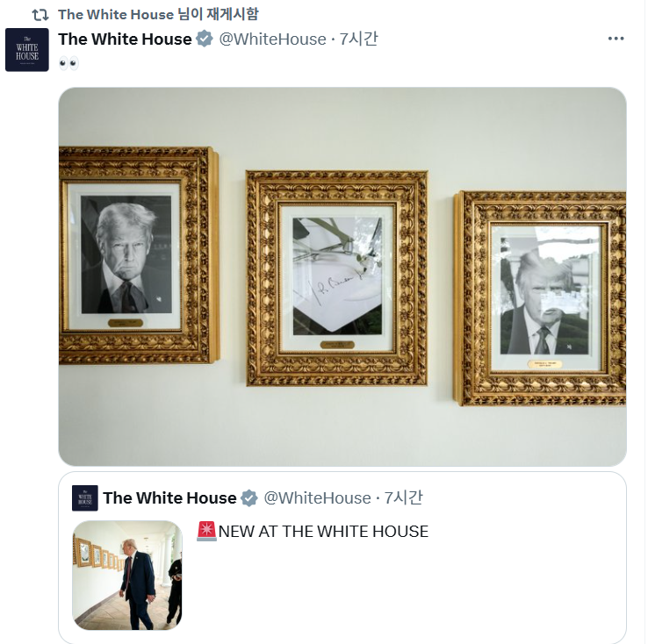
Task: Open 'The White House 님이 재게시함' repost label
Action: click(158, 14)
